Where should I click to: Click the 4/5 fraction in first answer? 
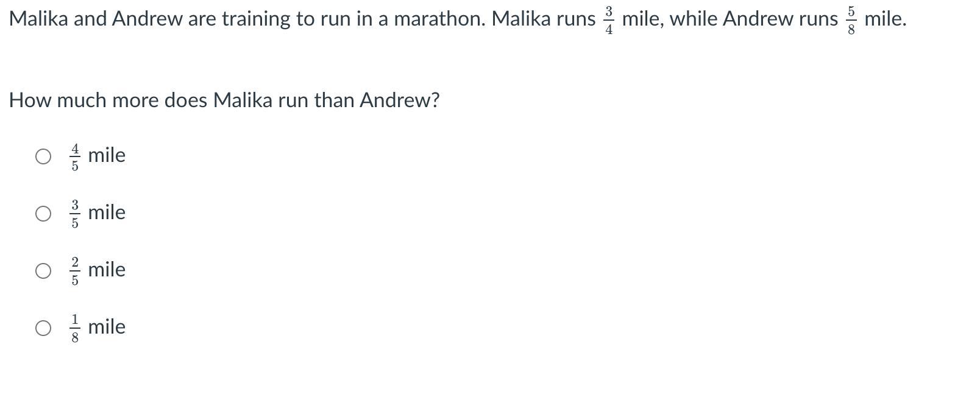pos(75,157)
